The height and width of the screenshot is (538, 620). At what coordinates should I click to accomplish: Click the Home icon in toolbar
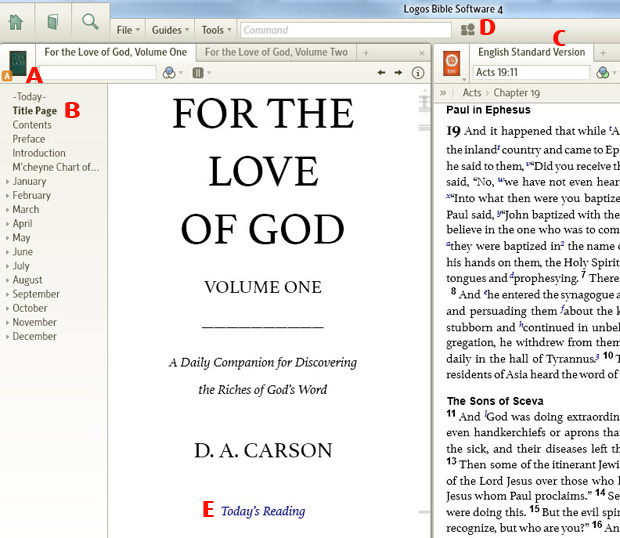(17, 20)
